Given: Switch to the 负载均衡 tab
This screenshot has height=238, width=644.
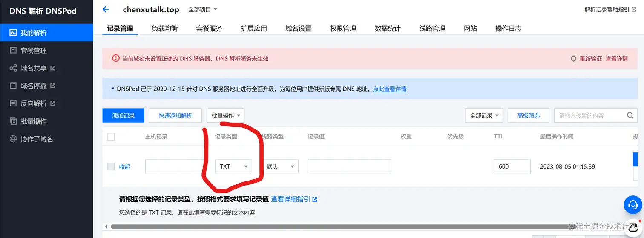Looking at the screenshot, I should (164, 28).
